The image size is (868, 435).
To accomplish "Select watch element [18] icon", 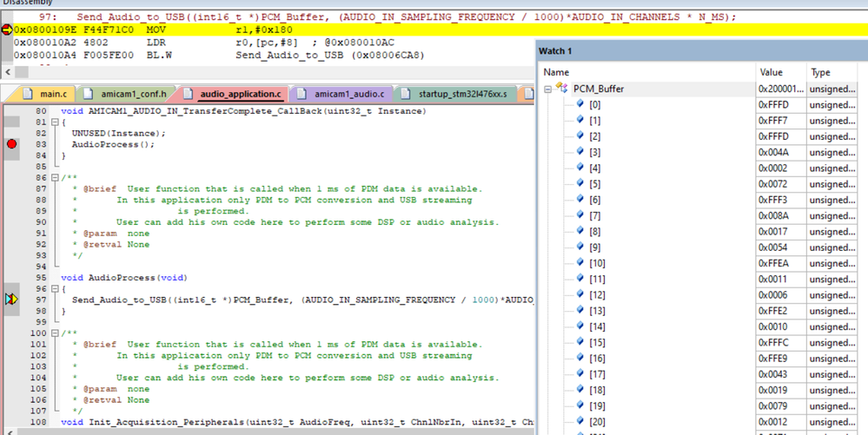I will 580,389.
